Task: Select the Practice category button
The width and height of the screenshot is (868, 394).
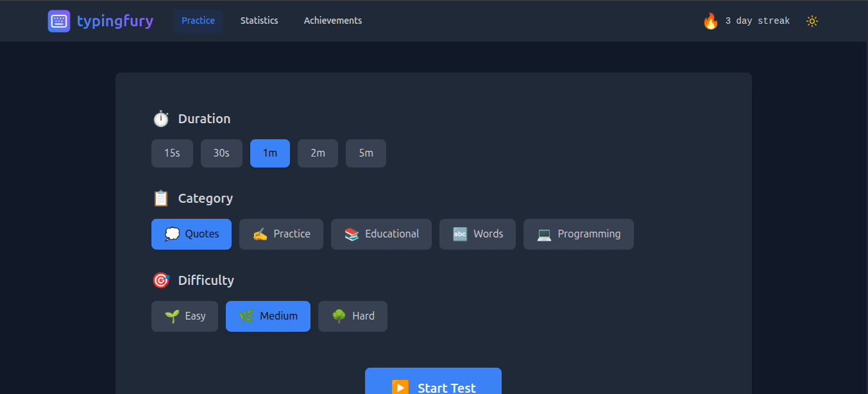Action: [281, 234]
